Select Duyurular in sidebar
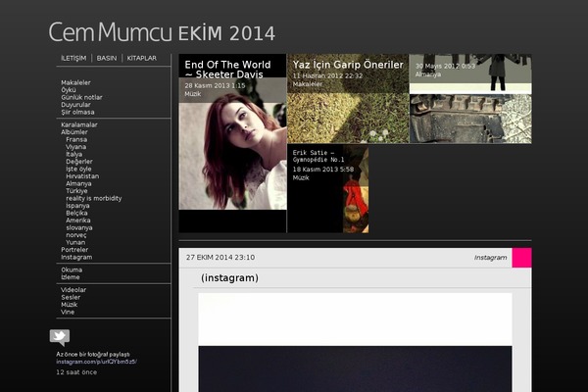The image size is (588, 392). pyautogui.click(x=75, y=105)
